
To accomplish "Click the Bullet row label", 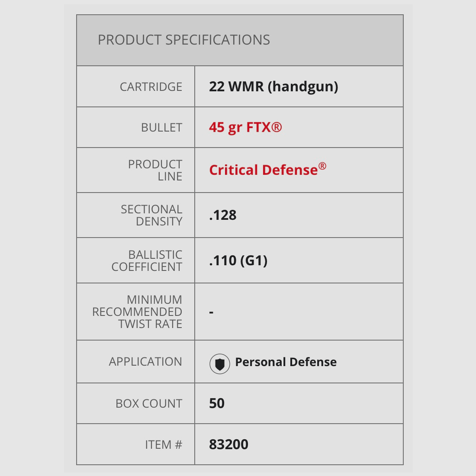I will click(x=161, y=128).
